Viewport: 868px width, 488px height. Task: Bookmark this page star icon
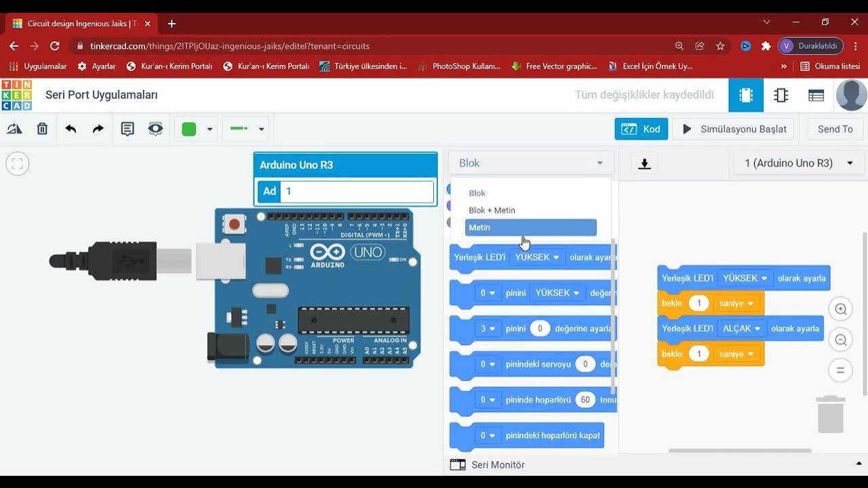coord(720,46)
